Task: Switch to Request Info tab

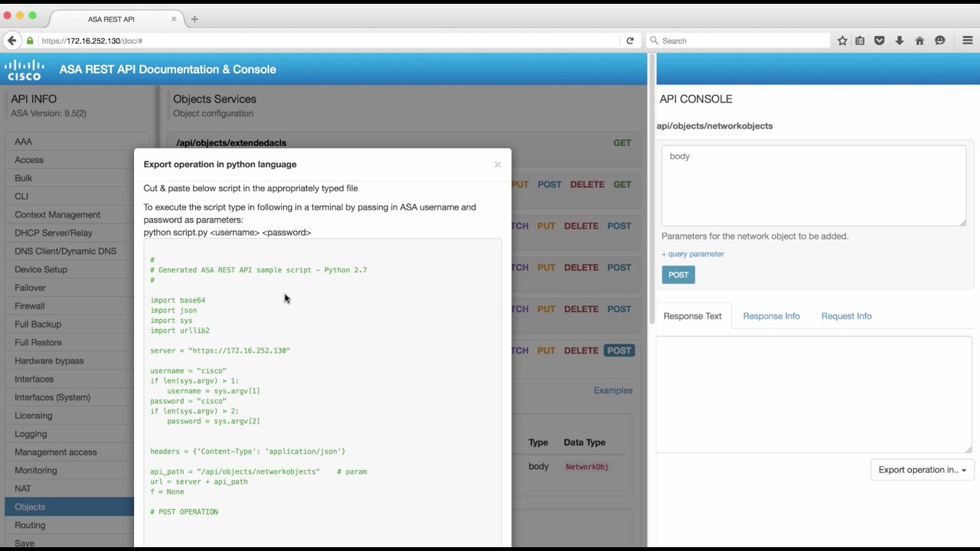Action: 846,316
